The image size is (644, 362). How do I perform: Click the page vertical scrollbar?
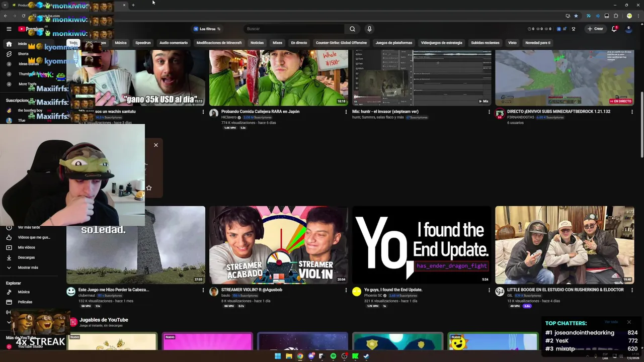[641, 126]
